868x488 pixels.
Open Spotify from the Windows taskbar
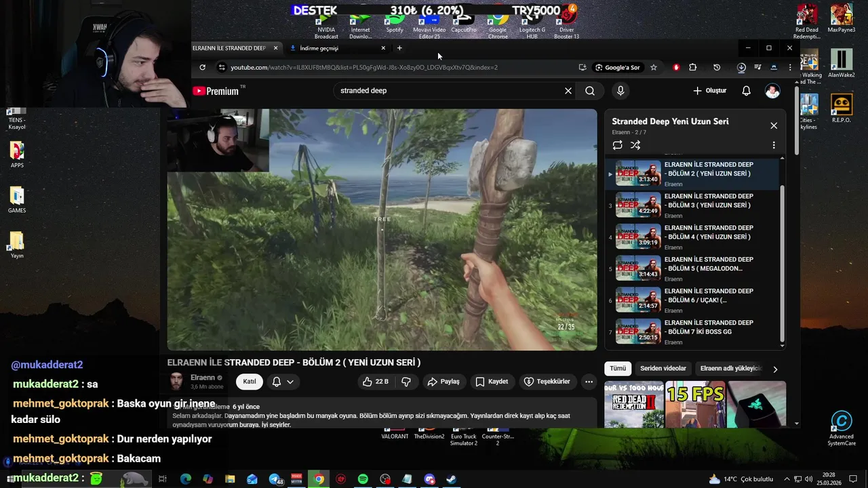click(363, 479)
